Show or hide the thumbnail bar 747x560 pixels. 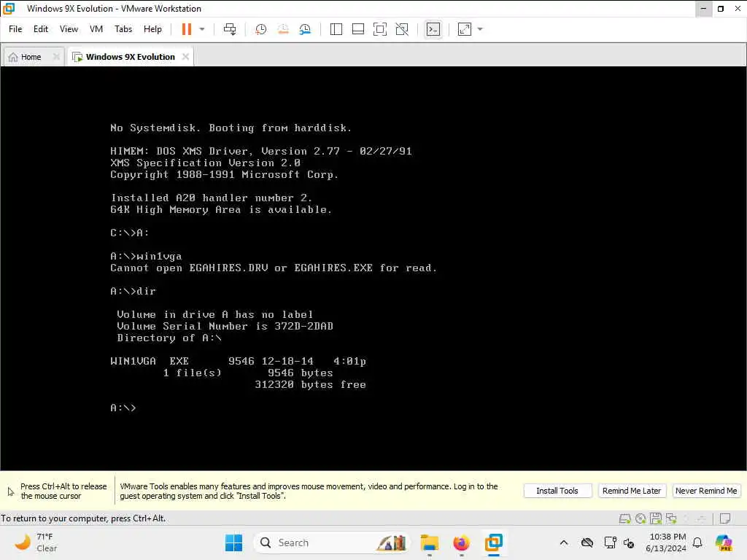tap(357, 29)
